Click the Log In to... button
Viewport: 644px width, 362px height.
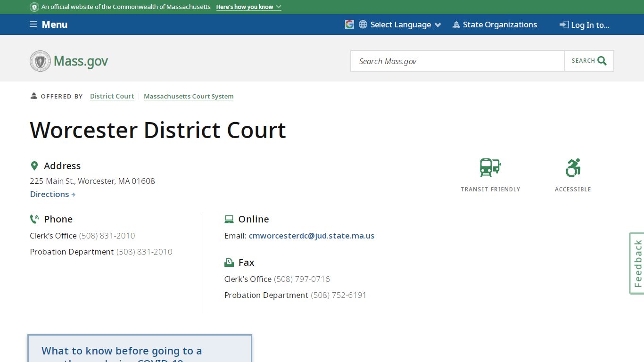click(x=585, y=25)
